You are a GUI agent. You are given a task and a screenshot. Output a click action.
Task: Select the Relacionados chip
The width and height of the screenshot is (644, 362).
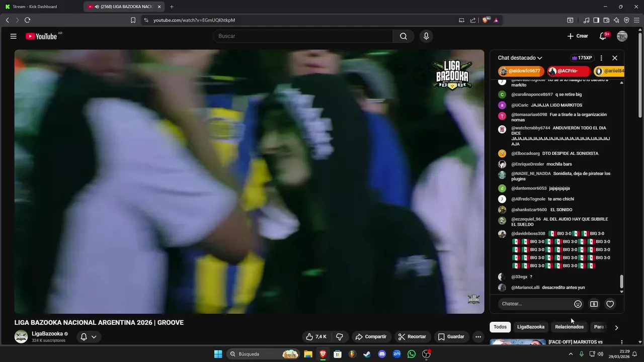click(x=569, y=327)
